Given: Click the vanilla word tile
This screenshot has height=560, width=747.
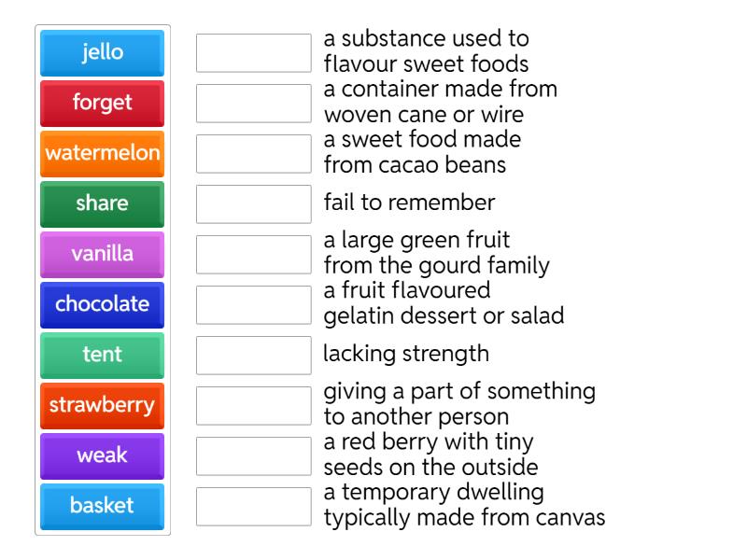Looking at the screenshot, I should tap(101, 254).
